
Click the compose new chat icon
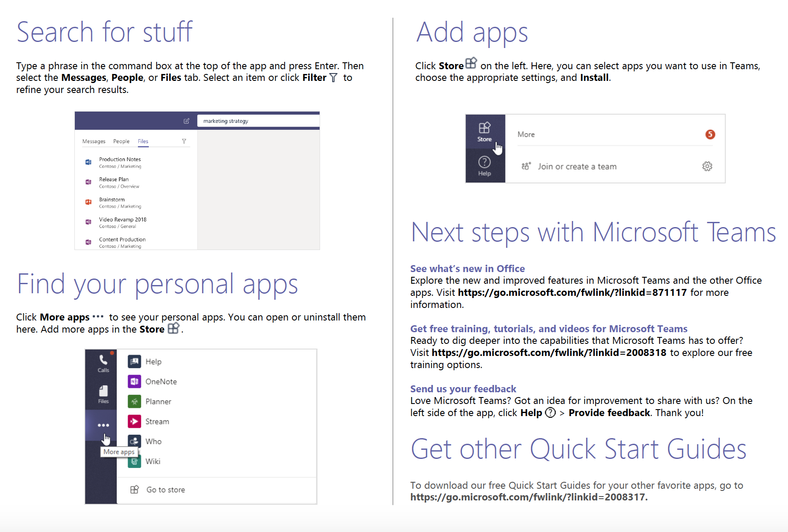pos(186,121)
